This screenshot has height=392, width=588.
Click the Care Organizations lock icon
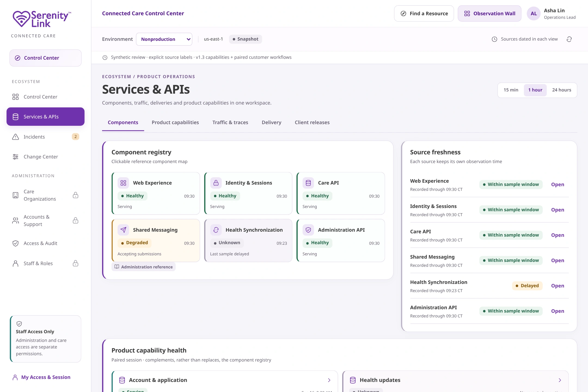[76, 195]
